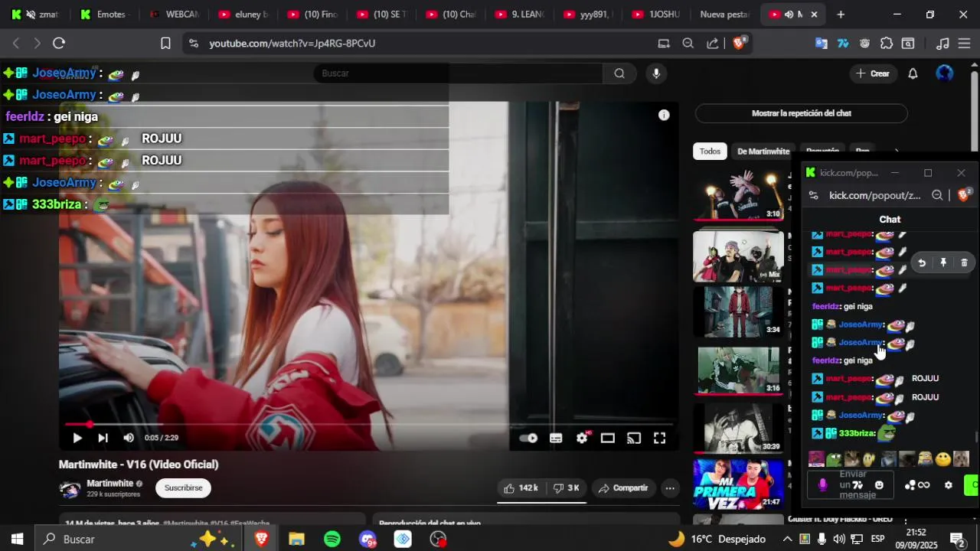This screenshot has height=551, width=980.
Task: Open video player settings gear
Action: click(582, 439)
